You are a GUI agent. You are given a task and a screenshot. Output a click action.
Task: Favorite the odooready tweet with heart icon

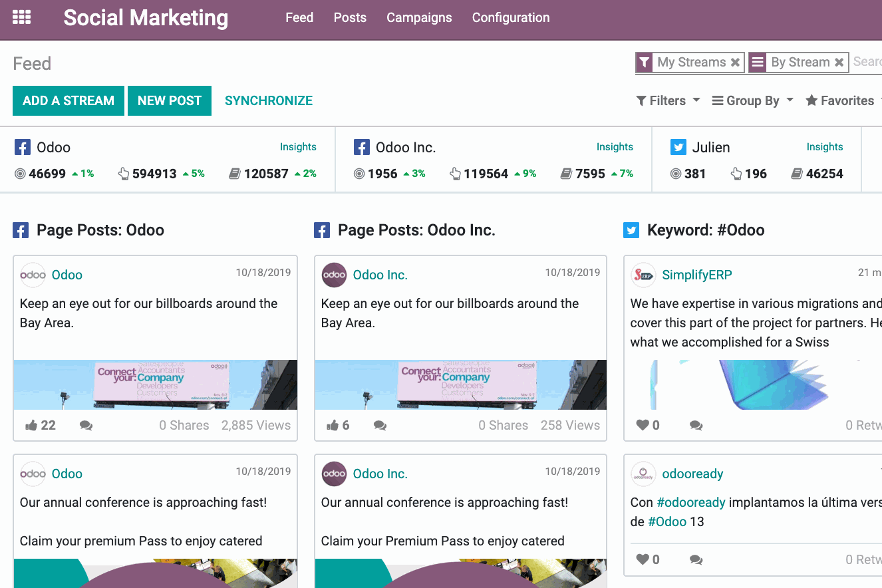coord(643,559)
